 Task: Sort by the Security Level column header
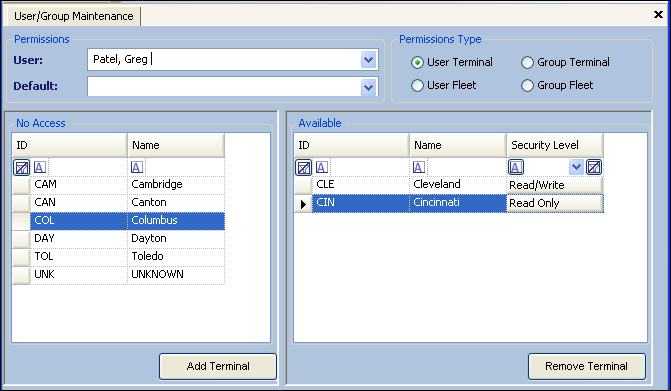[555, 145]
